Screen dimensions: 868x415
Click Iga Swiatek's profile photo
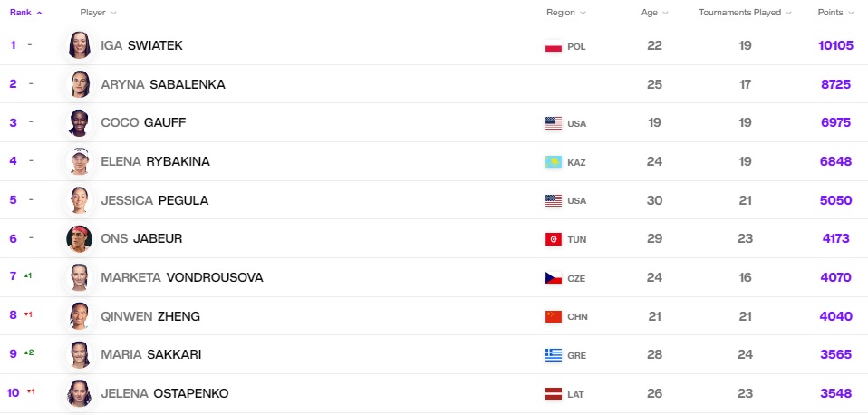point(79,45)
